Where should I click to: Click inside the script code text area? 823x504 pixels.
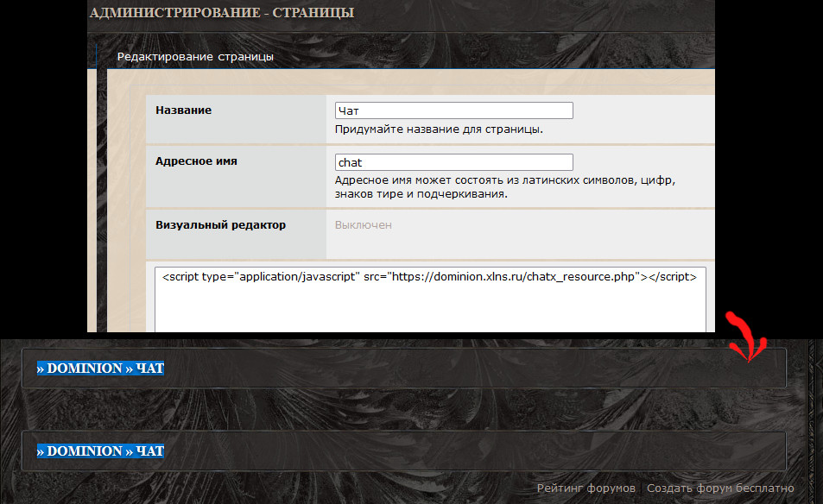tap(430, 299)
